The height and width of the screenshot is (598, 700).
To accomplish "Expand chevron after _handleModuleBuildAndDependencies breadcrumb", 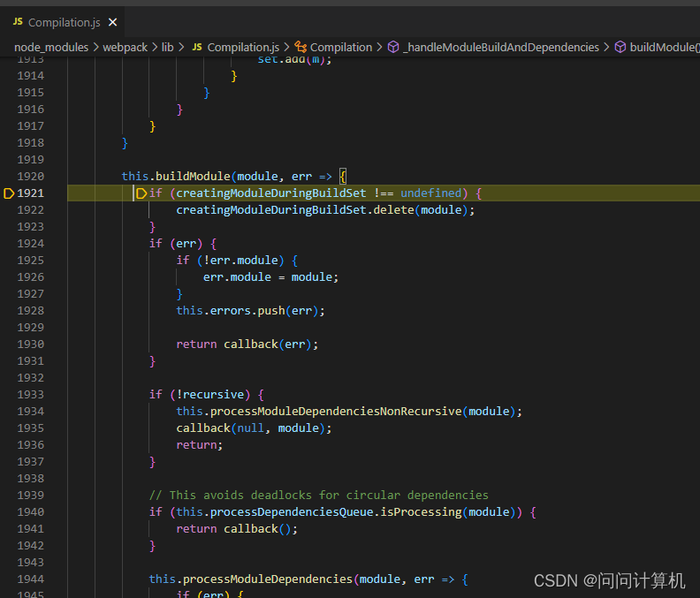I will click(x=606, y=47).
